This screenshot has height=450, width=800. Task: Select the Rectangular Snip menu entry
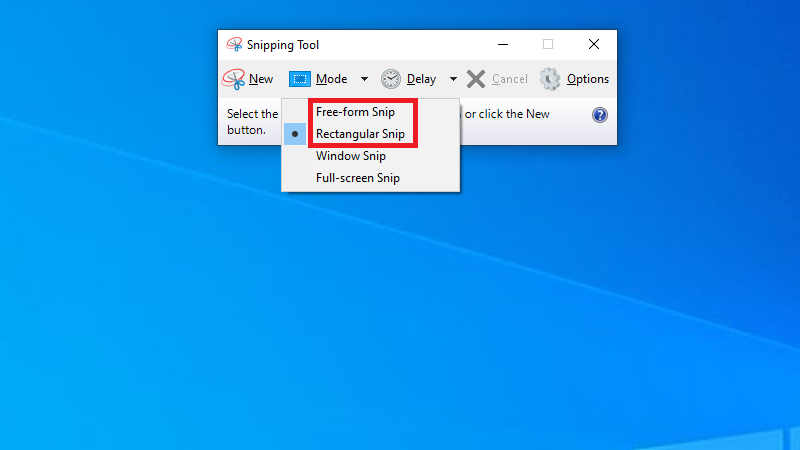click(360, 134)
